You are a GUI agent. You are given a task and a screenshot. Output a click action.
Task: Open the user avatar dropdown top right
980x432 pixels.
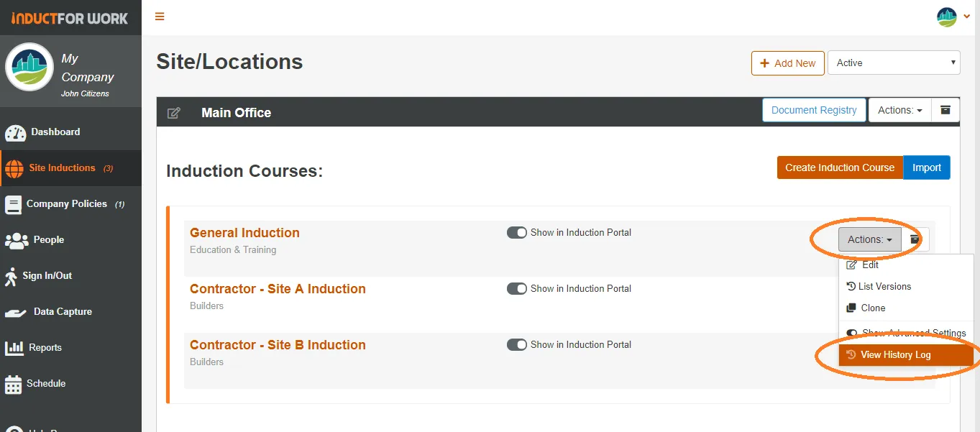953,17
